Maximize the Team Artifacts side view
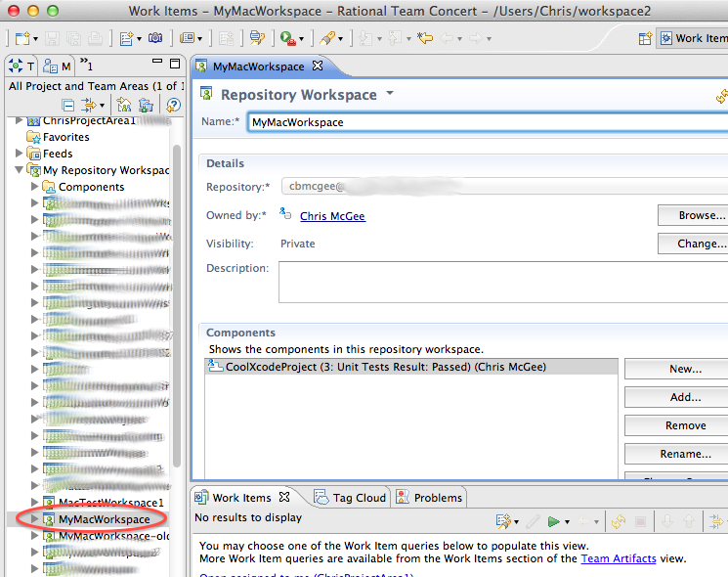 pyautogui.click(x=175, y=64)
